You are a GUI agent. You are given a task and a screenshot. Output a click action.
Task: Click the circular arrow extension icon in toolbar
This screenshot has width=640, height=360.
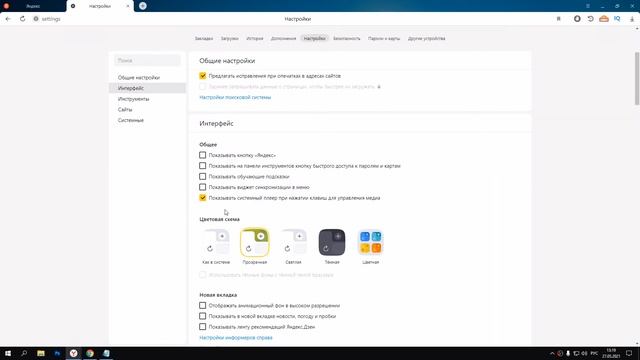pyautogui.click(x=590, y=19)
